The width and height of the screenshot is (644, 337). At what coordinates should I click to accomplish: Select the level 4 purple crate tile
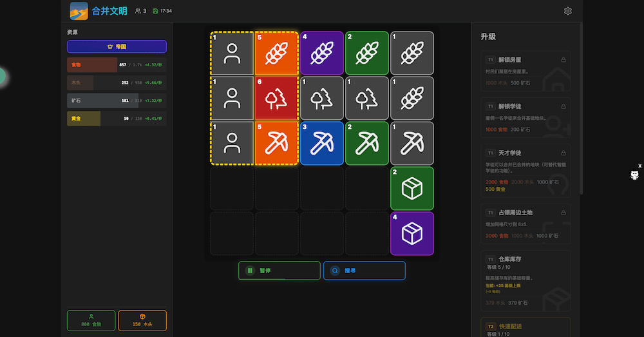click(x=412, y=233)
